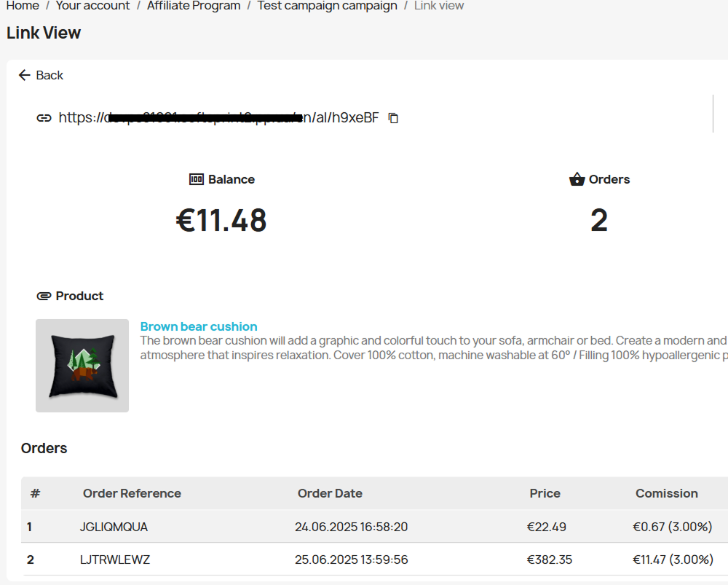This screenshot has height=585, width=728.
Task: Go to Home via the breadcrumb
Action: click(x=23, y=6)
